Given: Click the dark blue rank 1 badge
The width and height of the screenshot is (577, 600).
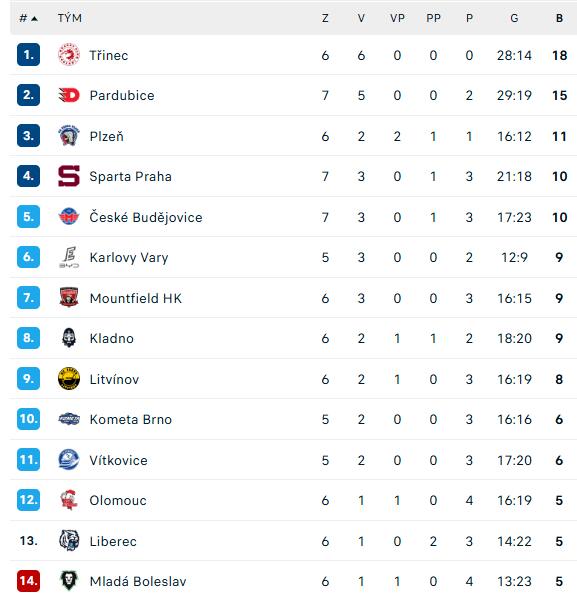Looking at the screenshot, I should 28,55.
